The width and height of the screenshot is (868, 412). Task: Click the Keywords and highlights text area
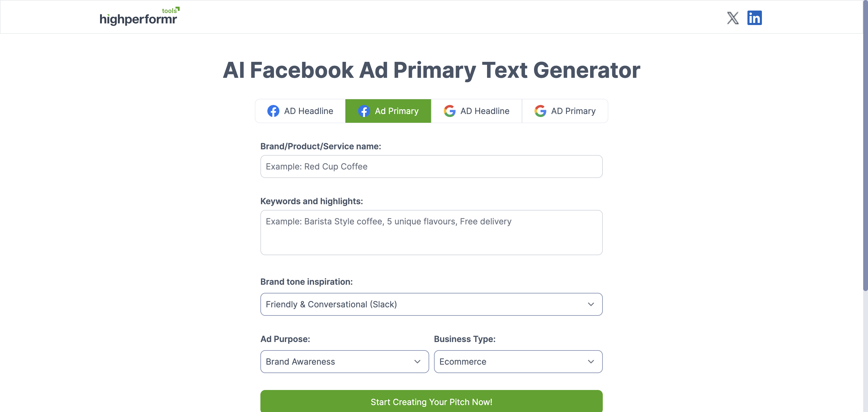tap(431, 233)
